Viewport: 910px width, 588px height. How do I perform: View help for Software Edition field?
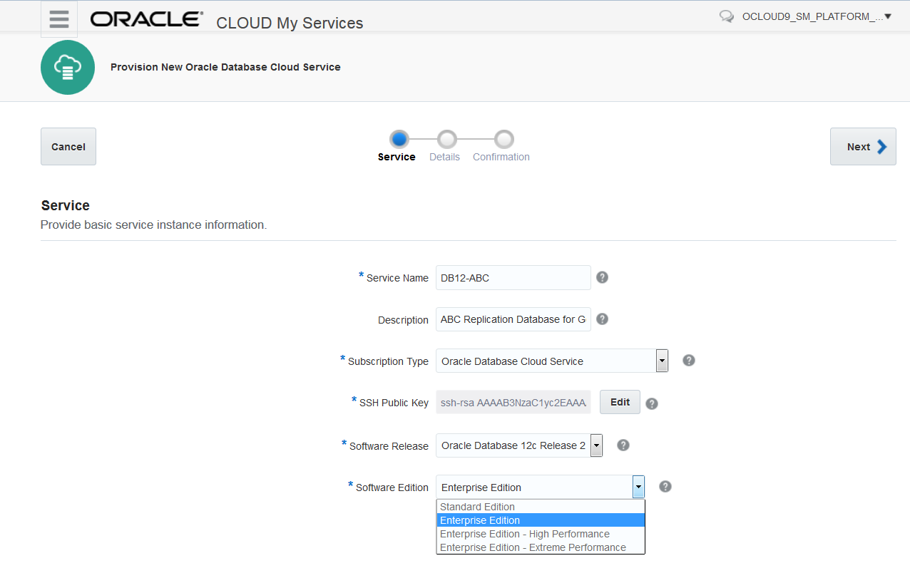coord(665,486)
